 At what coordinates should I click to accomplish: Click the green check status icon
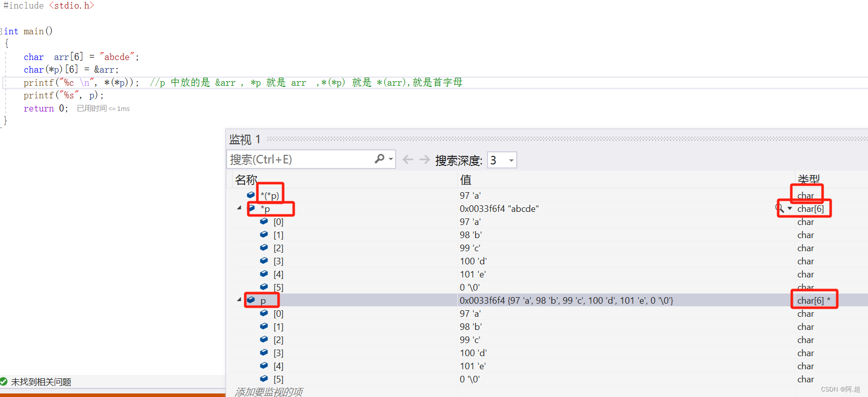[4, 382]
